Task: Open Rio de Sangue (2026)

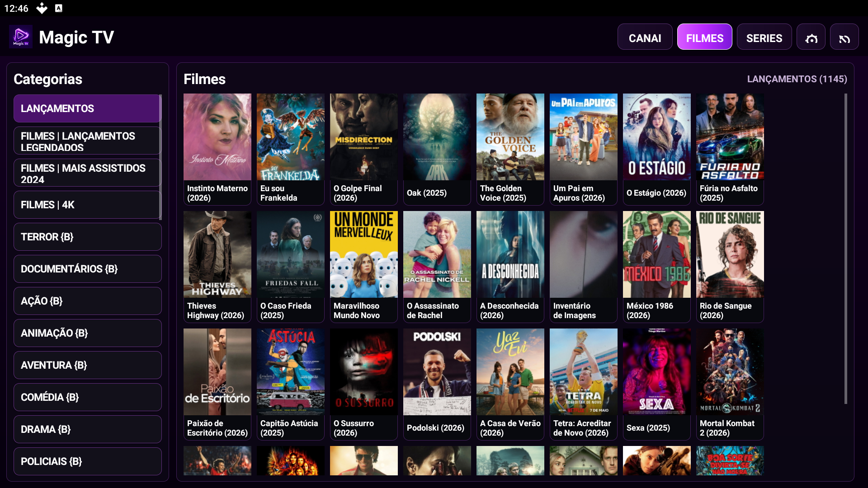Action: (730, 267)
